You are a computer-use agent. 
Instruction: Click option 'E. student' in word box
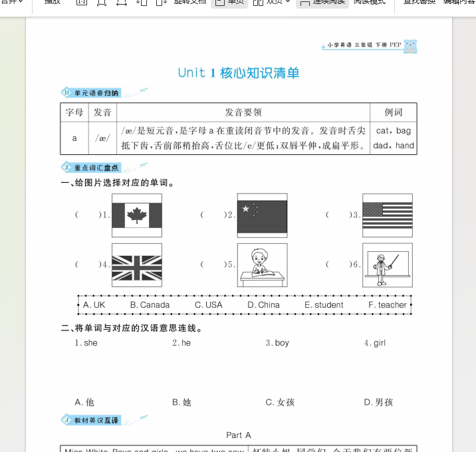click(x=324, y=305)
